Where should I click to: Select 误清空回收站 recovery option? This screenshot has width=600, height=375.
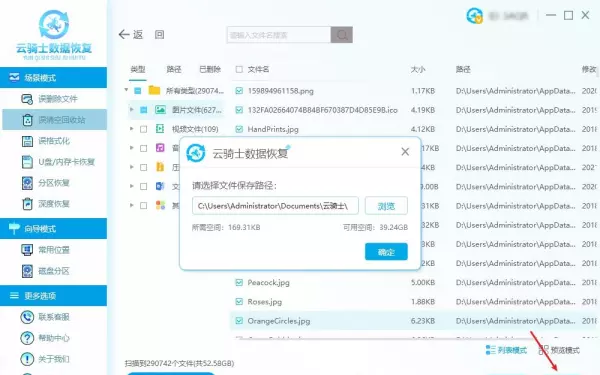tap(54, 120)
